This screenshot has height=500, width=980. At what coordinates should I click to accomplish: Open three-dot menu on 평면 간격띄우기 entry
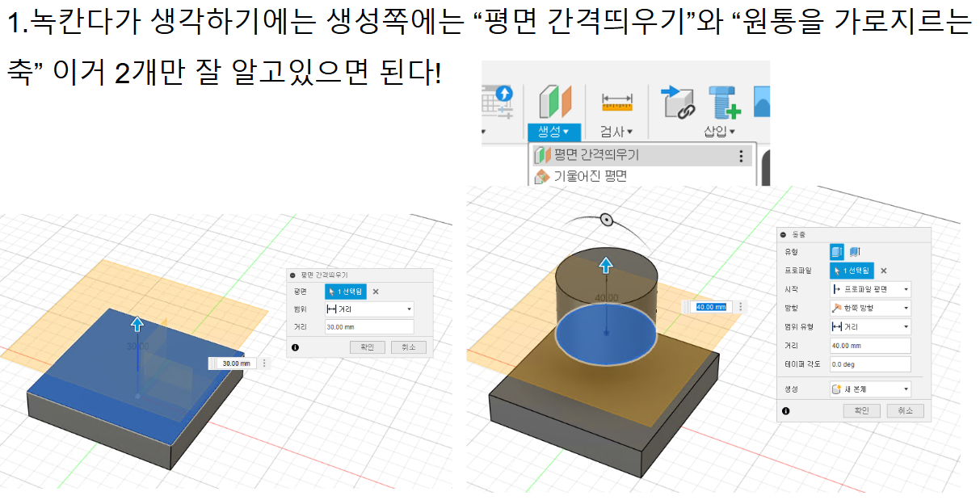(741, 155)
